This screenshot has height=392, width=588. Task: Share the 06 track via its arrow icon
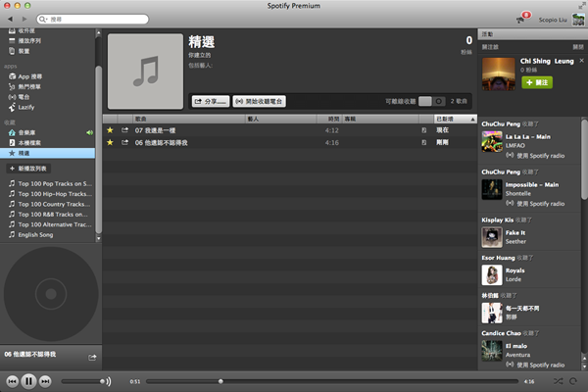tap(124, 142)
